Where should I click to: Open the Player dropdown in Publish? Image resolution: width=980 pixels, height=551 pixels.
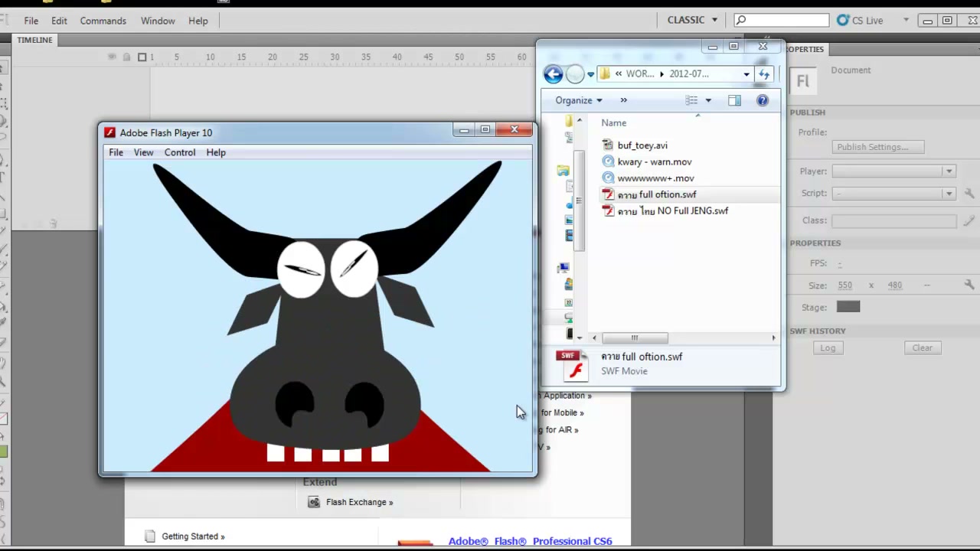click(x=893, y=171)
